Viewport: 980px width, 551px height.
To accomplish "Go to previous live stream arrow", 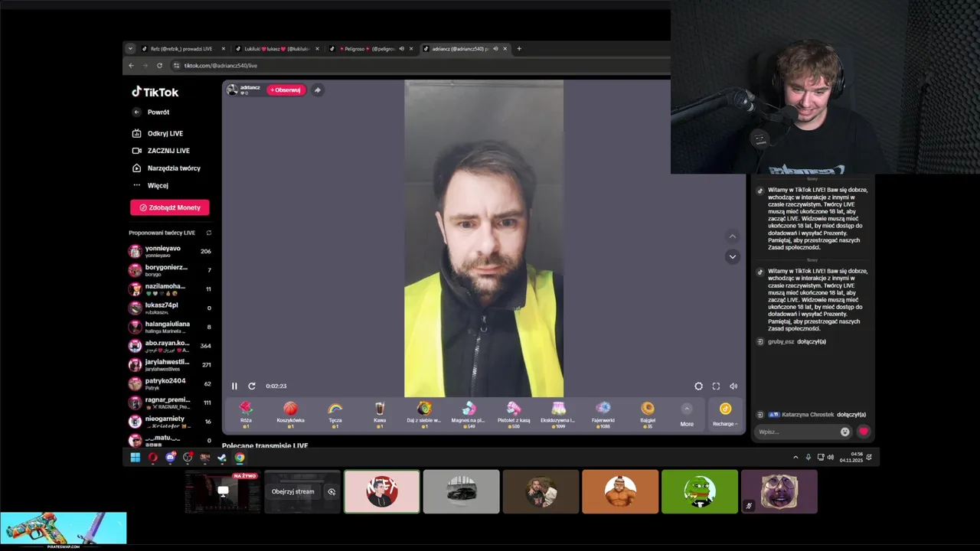I will (x=732, y=236).
